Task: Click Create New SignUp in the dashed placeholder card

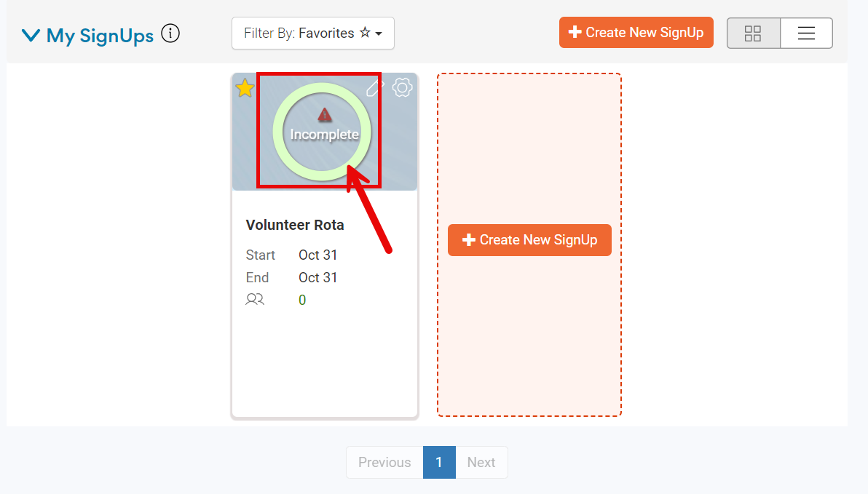Action: click(529, 240)
